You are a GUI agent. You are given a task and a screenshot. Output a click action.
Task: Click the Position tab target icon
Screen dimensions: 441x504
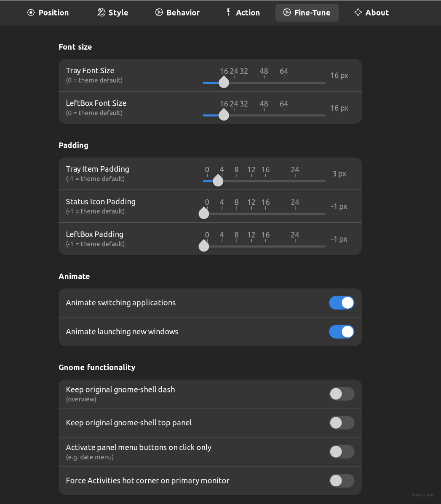pos(31,13)
